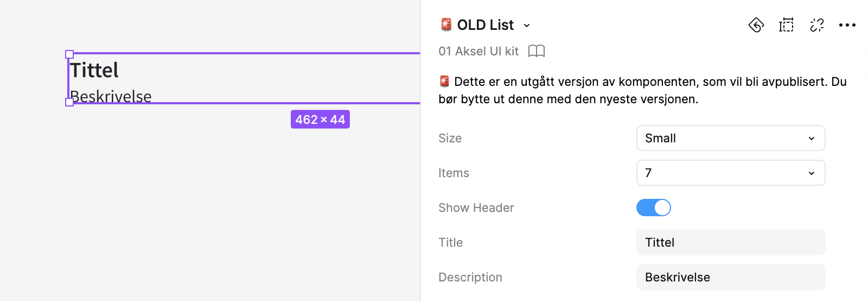Select the Tittel heading on the canvas
Screen dimensions: 868x301
94,70
